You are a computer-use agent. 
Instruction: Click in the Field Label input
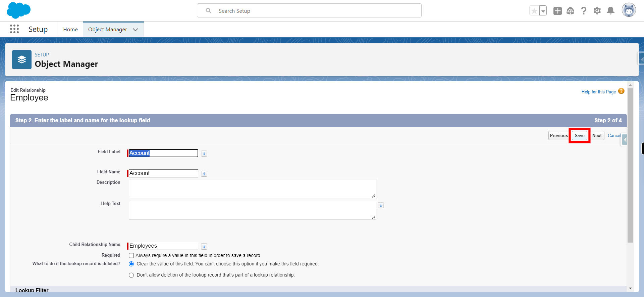(x=163, y=153)
